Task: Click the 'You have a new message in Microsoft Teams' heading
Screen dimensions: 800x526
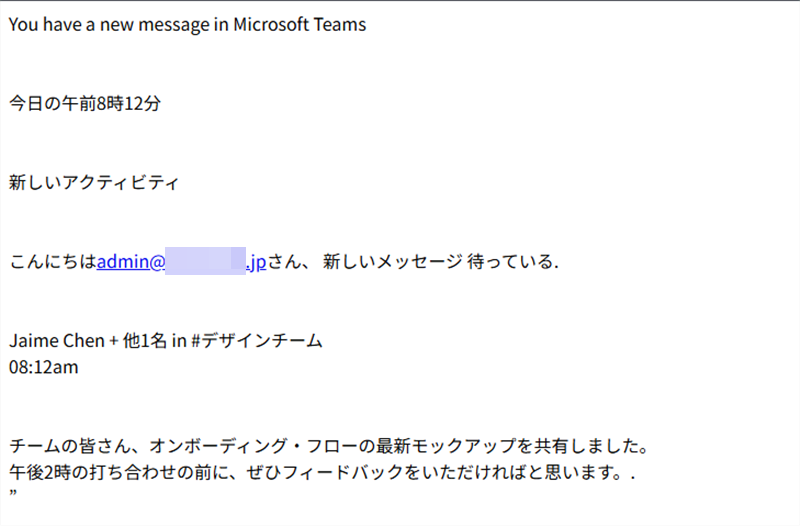Action: pyautogui.click(x=187, y=24)
